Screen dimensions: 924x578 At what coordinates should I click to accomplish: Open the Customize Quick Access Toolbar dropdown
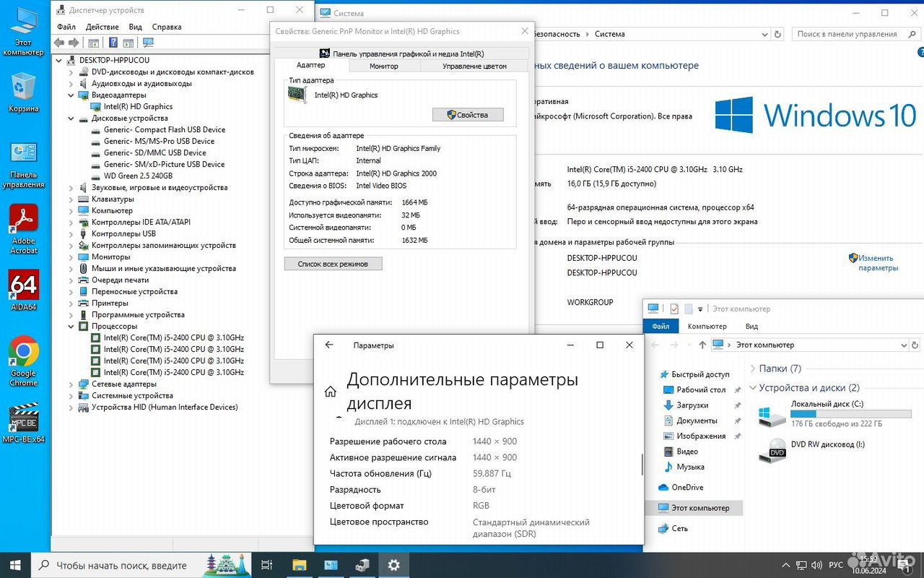(700, 309)
